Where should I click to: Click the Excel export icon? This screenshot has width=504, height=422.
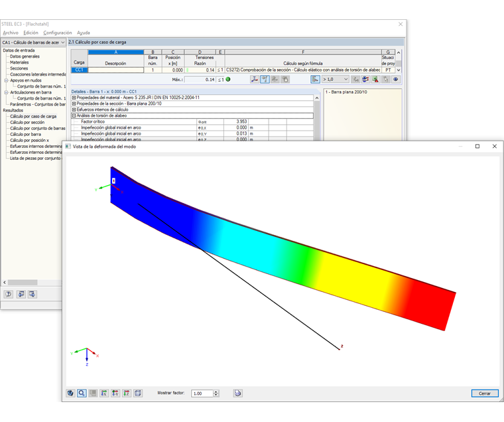[x=375, y=79]
